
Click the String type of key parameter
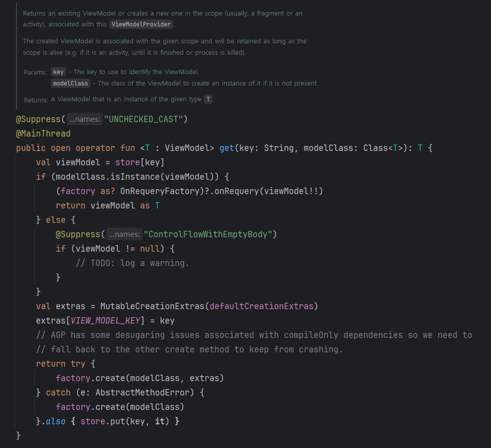click(279, 148)
